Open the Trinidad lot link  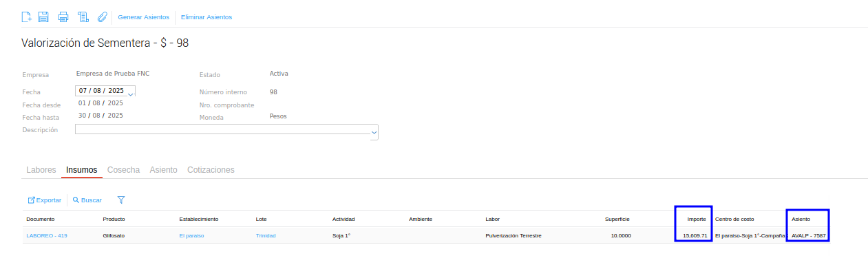coord(266,236)
